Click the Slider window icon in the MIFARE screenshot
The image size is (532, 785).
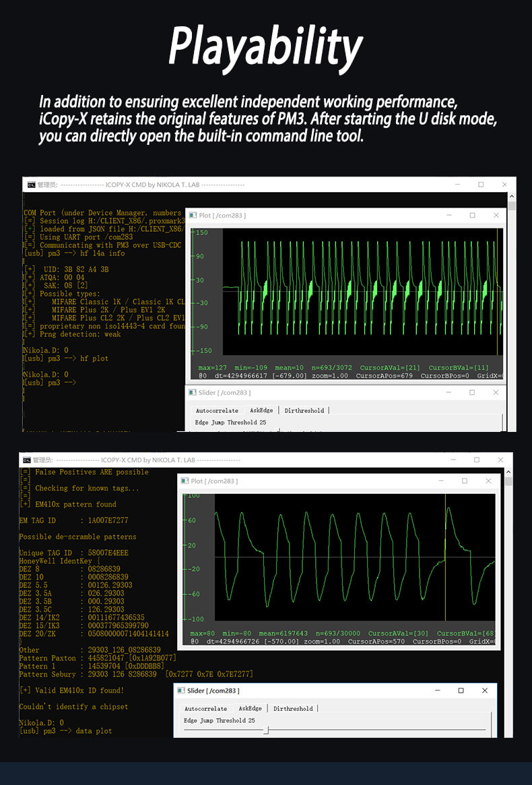point(193,392)
